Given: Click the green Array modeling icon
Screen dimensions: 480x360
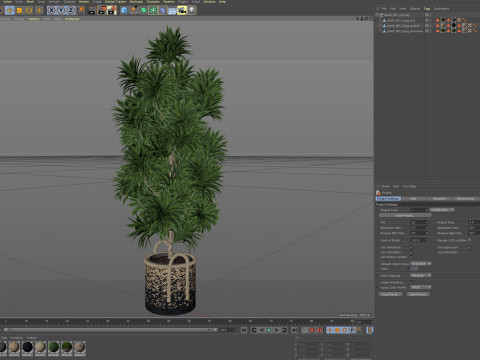Looking at the screenshot, I should click(x=153, y=10).
